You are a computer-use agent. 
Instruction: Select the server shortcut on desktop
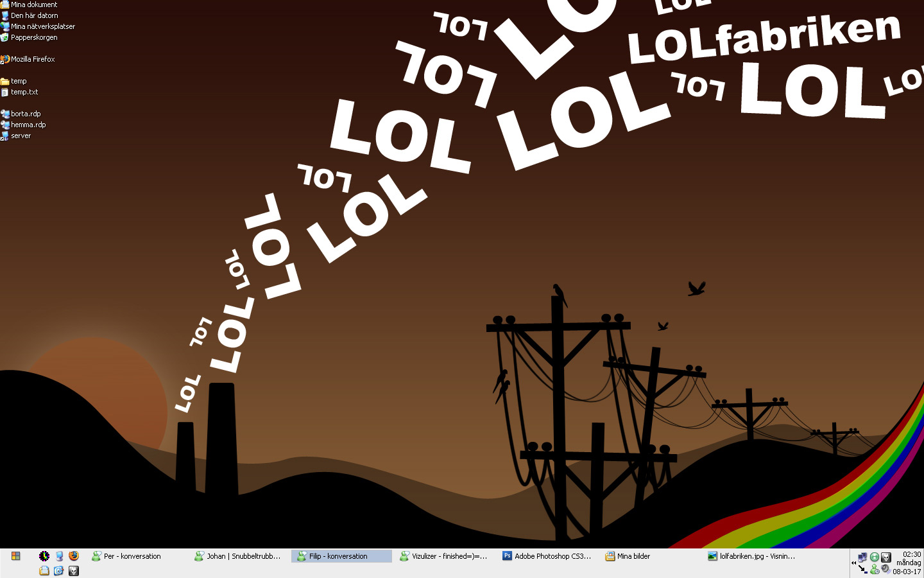pyautogui.click(x=15, y=136)
